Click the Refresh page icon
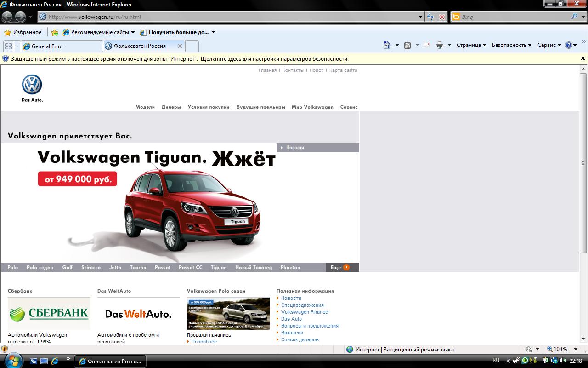This screenshot has width=588, height=368. coord(430,17)
